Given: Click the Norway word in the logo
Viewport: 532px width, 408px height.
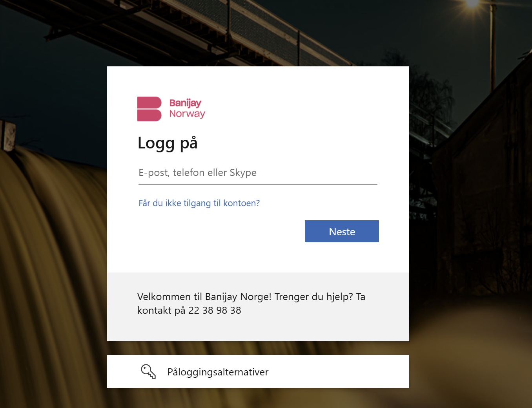Looking at the screenshot, I should pyautogui.click(x=187, y=114).
